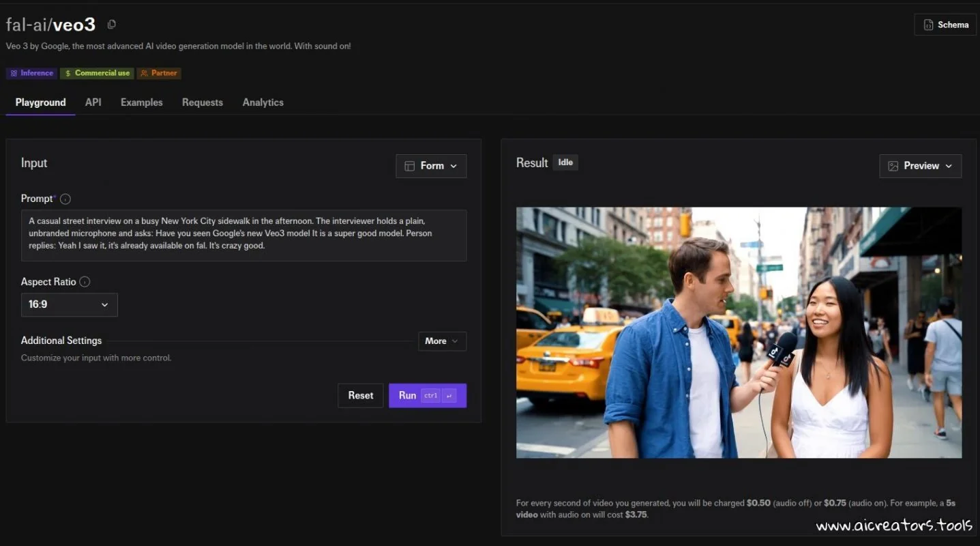Click the Veo 3 by Google description text
Viewport: 980px width, 546px height.
click(179, 46)
